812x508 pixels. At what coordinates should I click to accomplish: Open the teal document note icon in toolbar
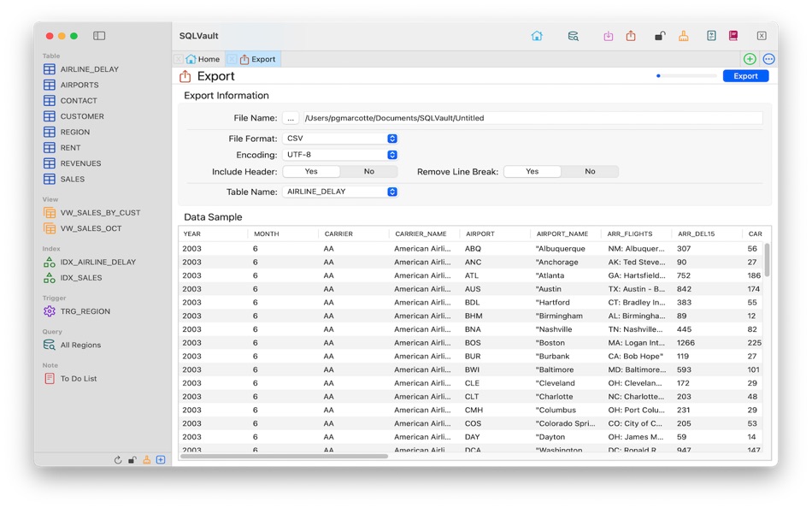(x=711, y=36)
